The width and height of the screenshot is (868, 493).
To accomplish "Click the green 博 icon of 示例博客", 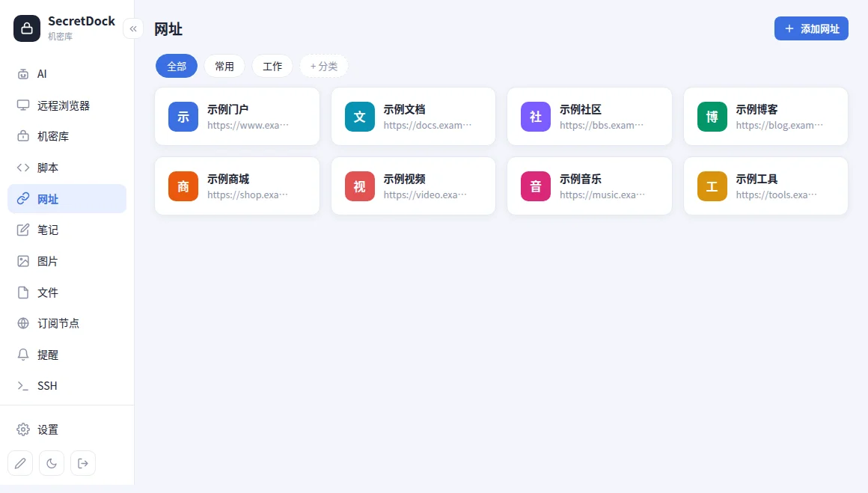I will (x=712, y=116).
